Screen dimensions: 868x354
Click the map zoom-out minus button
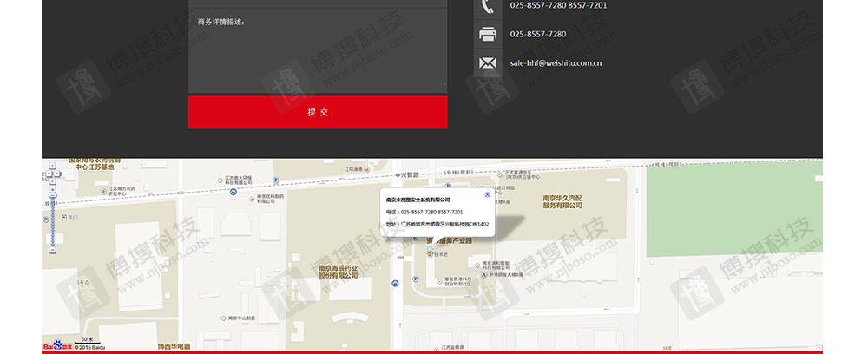[x=53, y=250]
